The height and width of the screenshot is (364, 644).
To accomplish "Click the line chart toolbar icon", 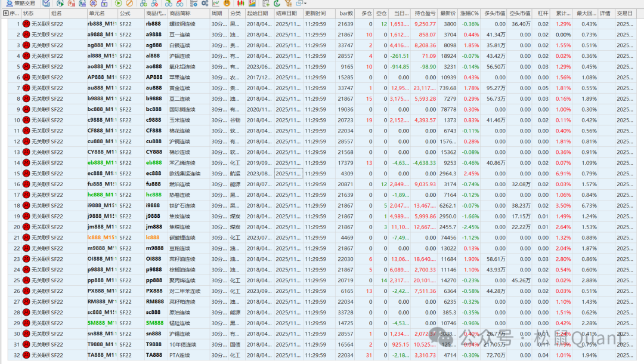I will click(x=215, y=4).
